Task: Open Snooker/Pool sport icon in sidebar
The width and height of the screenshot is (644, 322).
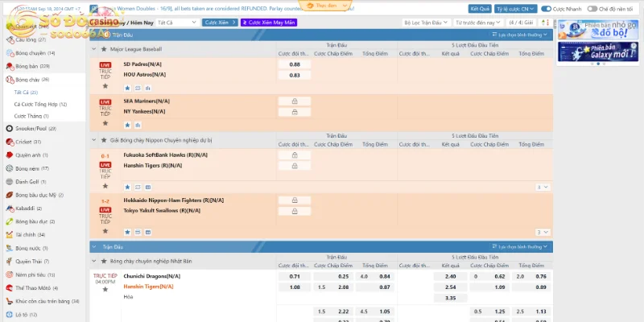Action: pyautogui.click(x=9, y=128)
